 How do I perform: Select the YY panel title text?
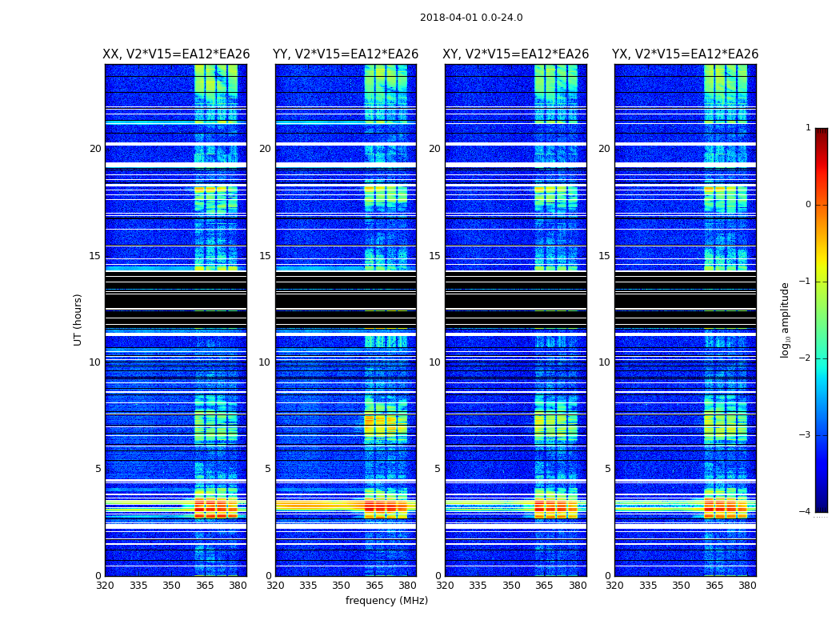346,54
